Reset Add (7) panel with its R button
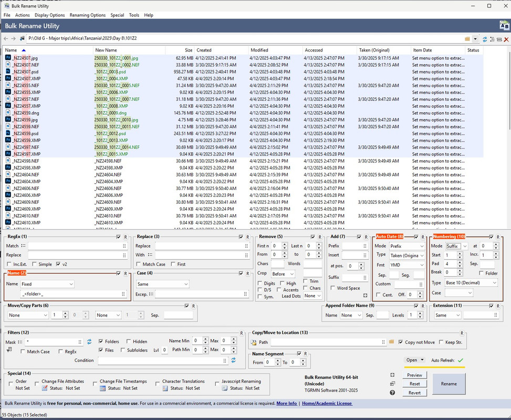Image resolution: width=511 pixels, height=420 pixels. point(366,237)
